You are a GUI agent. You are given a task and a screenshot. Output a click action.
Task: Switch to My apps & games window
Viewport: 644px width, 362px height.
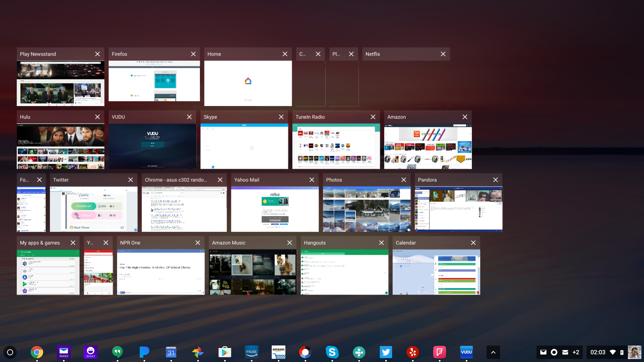click(48, 265)
